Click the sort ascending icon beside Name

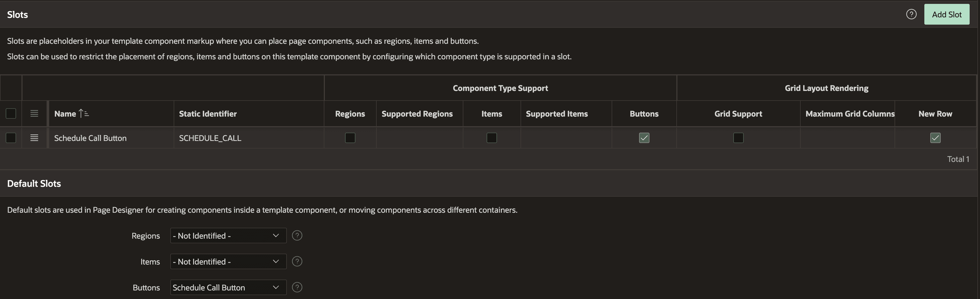[83, 113]
